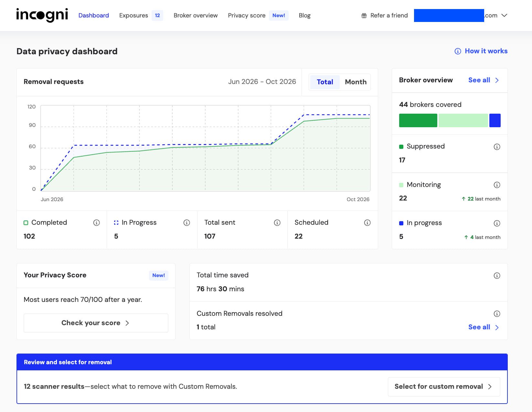Open the Monitoring brokers info icon
532x412 pixels.
pos(497,185)
